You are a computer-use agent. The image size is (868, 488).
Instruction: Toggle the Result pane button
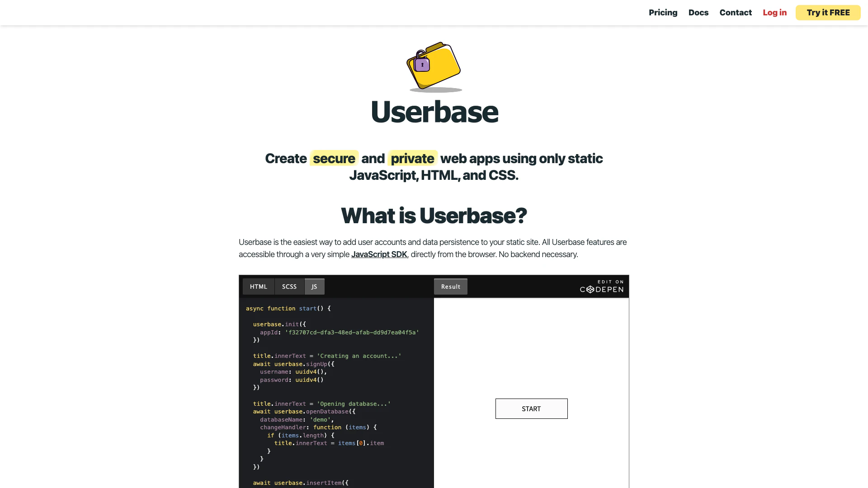pyautogui.click(x=450, y=286)
